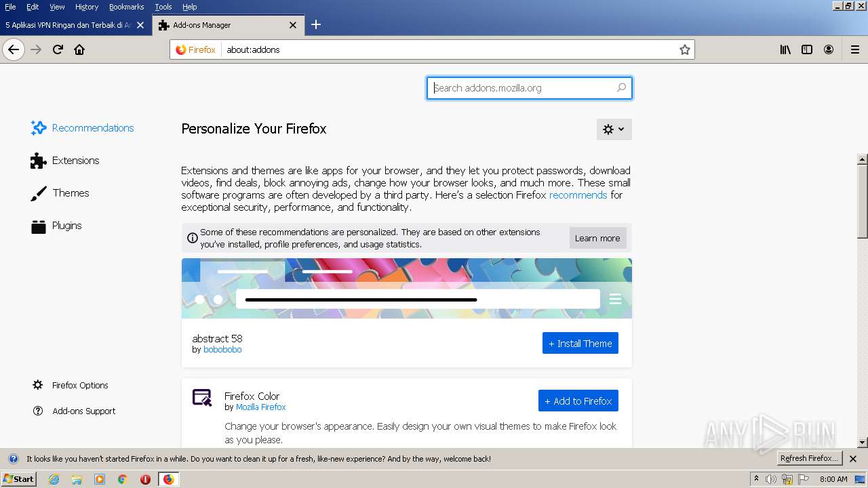The width and height of the screenshot is (868, 488).
Task: Open the Mozilla Firefox author link
Action: 261,407
